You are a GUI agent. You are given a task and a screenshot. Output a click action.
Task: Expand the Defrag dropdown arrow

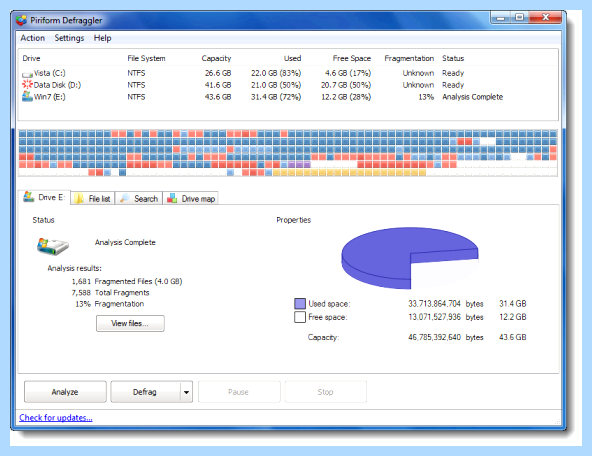[x=186, y=392]
